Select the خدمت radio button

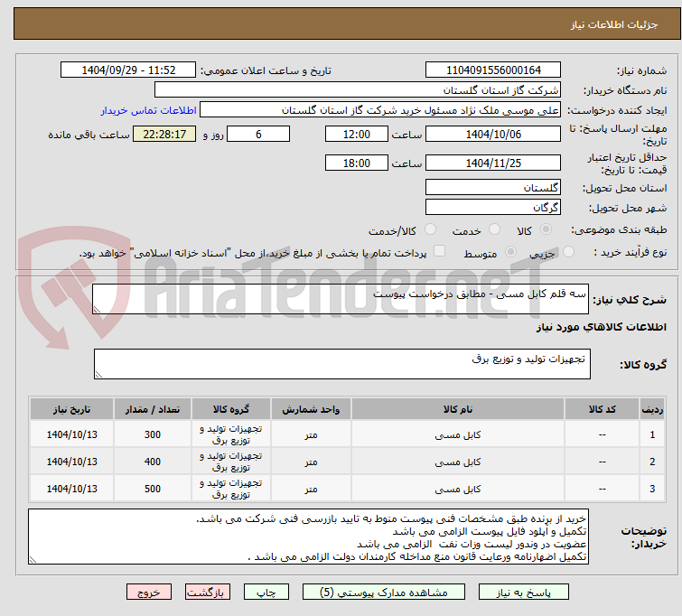[x=494, y=229]
